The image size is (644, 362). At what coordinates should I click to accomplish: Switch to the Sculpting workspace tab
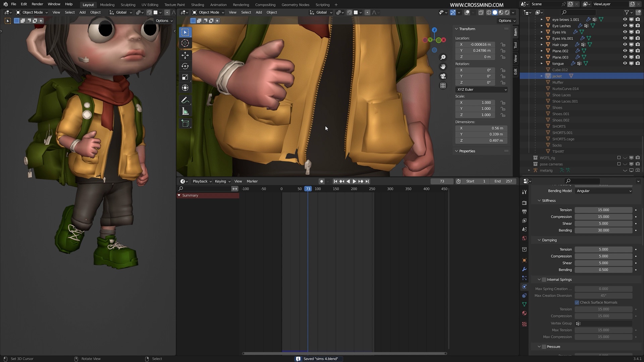128,5
